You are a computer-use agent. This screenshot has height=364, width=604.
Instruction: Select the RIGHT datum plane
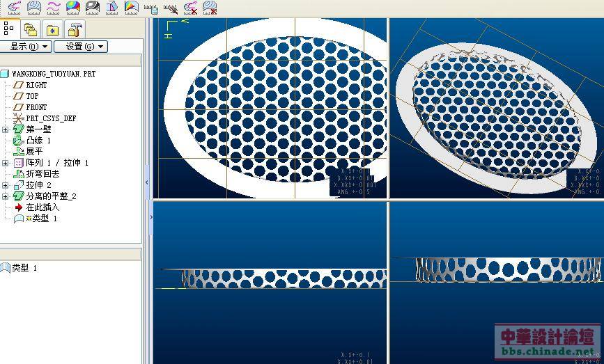coord(36,85)
